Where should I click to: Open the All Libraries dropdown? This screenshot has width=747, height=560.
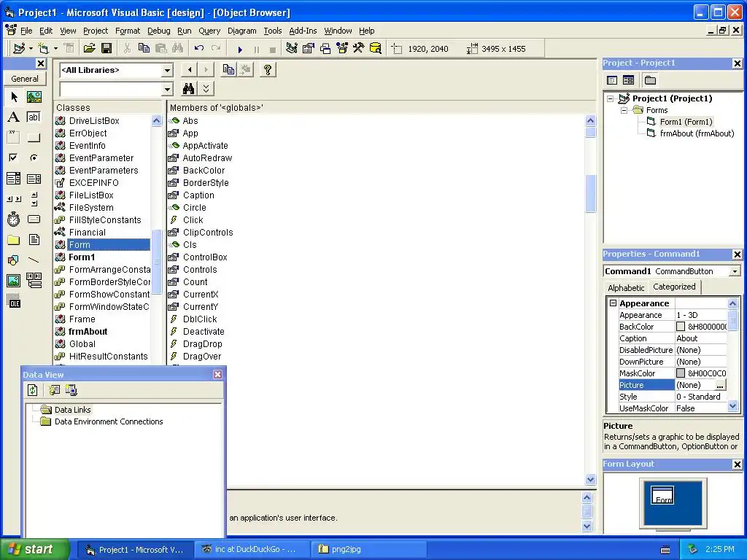coord(167,71)
